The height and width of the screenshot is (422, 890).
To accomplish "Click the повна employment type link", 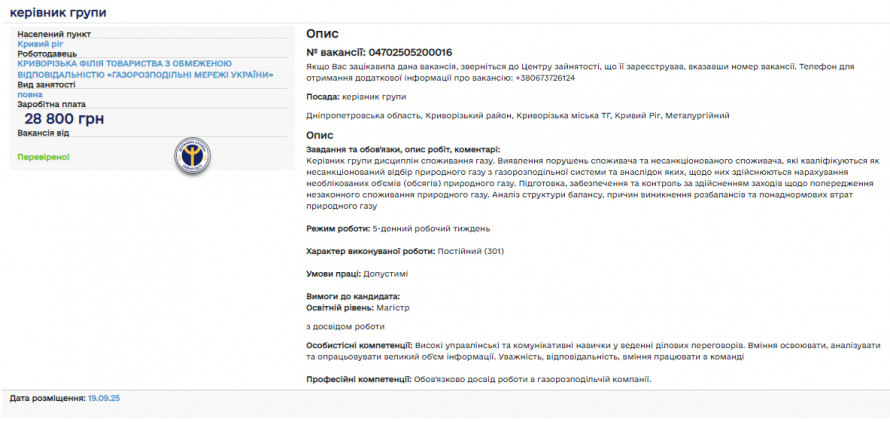I will pos(30,96).
